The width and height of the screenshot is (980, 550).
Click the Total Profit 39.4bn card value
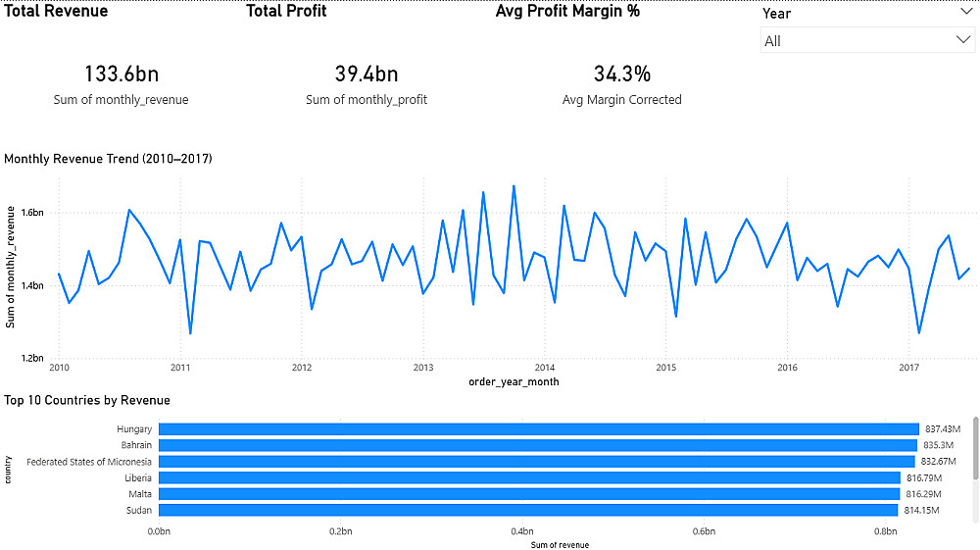[366, 74]
